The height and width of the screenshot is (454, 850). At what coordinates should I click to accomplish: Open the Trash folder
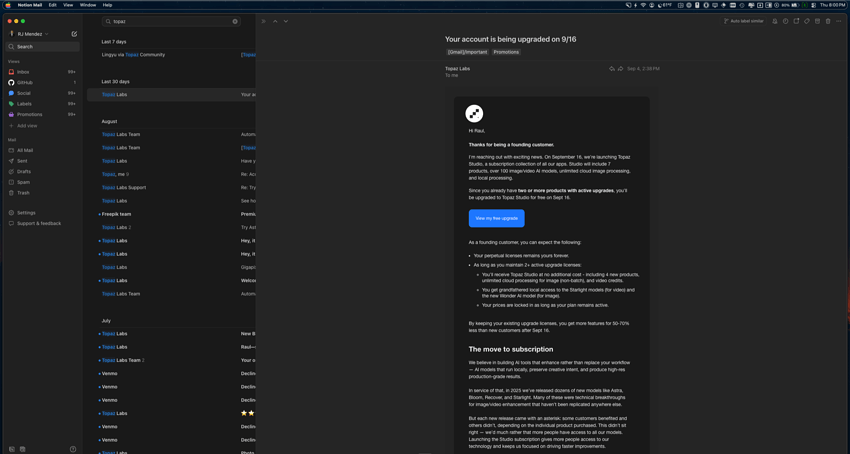point(42,193)
